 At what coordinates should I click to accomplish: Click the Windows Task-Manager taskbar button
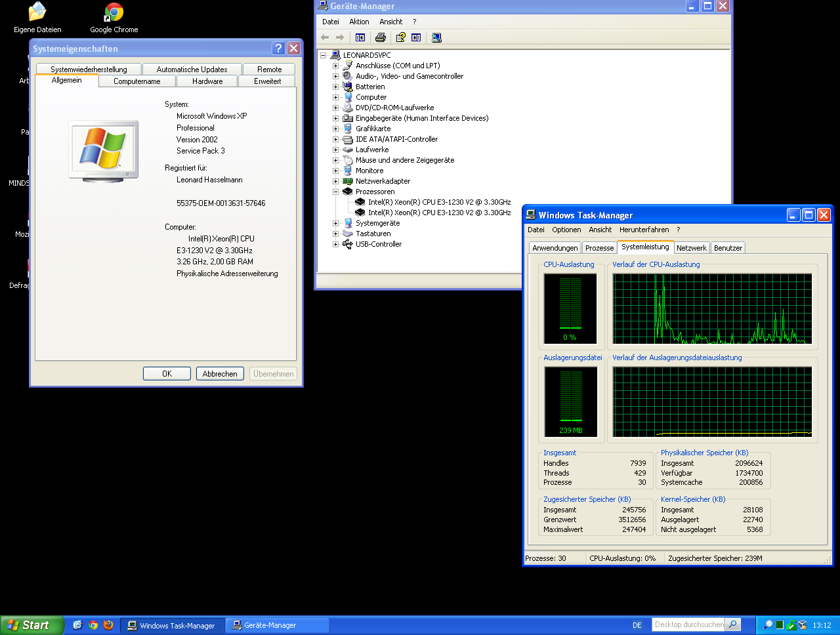click(x=173, y=625)
